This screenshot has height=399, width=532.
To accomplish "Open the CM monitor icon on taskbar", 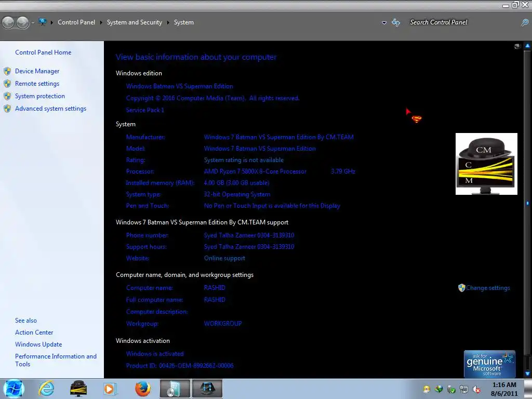I will point(78,389).
